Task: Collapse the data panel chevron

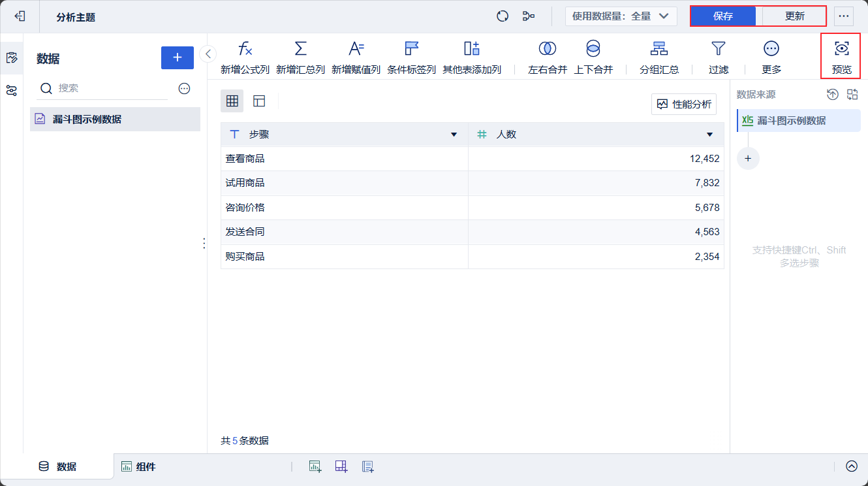Action: pyautogui.click(x=208, y=54)
